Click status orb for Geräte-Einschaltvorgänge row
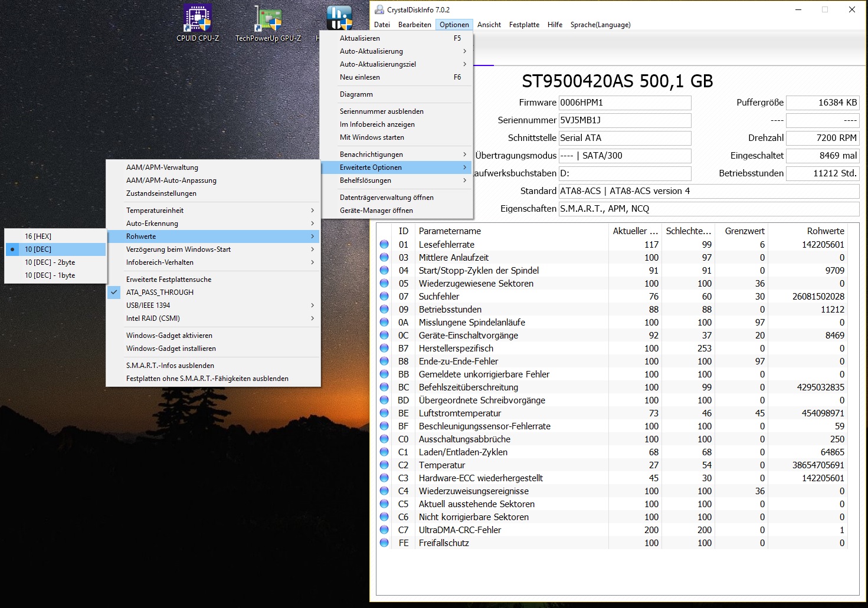Viewport: 868px width, 608px height. point(384,335)
